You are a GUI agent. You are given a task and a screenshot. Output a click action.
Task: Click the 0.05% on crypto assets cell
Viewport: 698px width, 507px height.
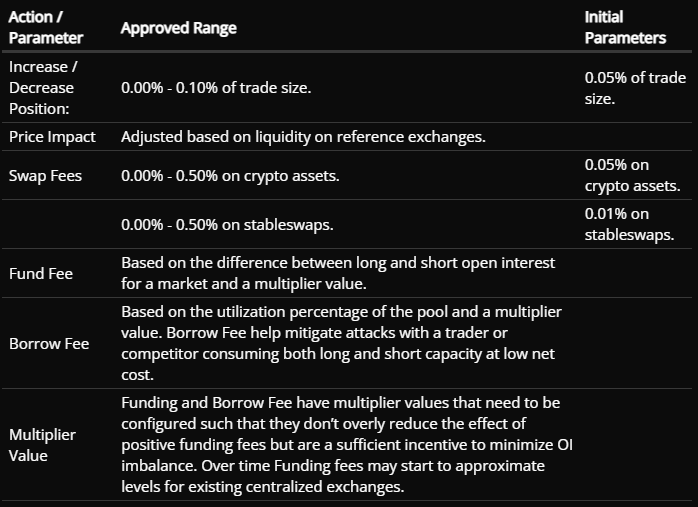tap(633, 175)
